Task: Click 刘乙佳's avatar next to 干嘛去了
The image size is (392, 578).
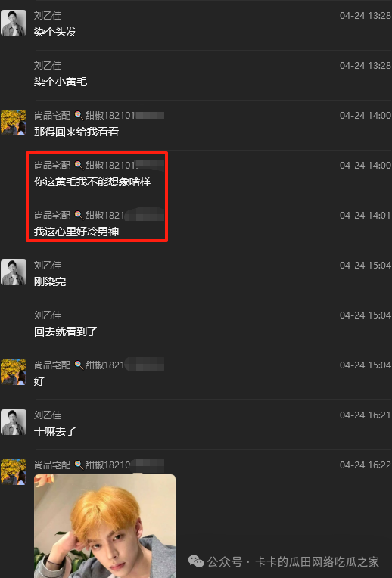Action: [14, 422]
